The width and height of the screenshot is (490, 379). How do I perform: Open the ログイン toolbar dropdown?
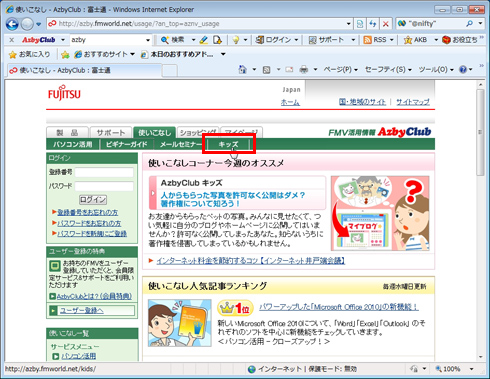[x=296, y=40]
